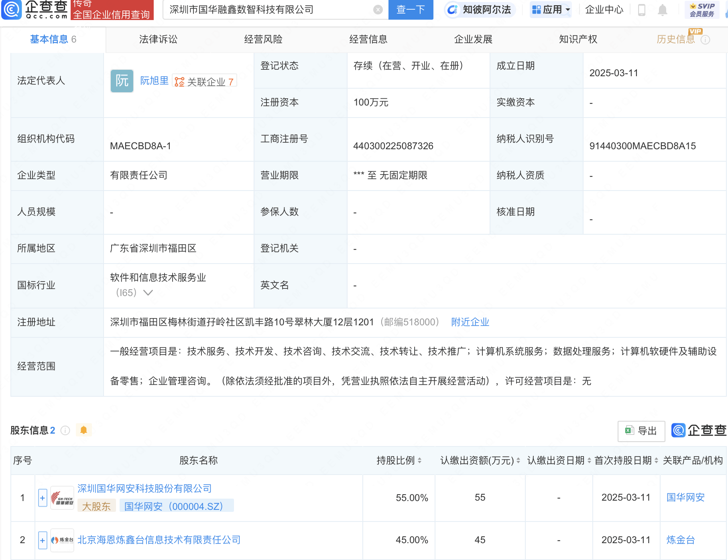
Task: Open 深圳国华网安科技股份有限公司 link
Action: 144,489
